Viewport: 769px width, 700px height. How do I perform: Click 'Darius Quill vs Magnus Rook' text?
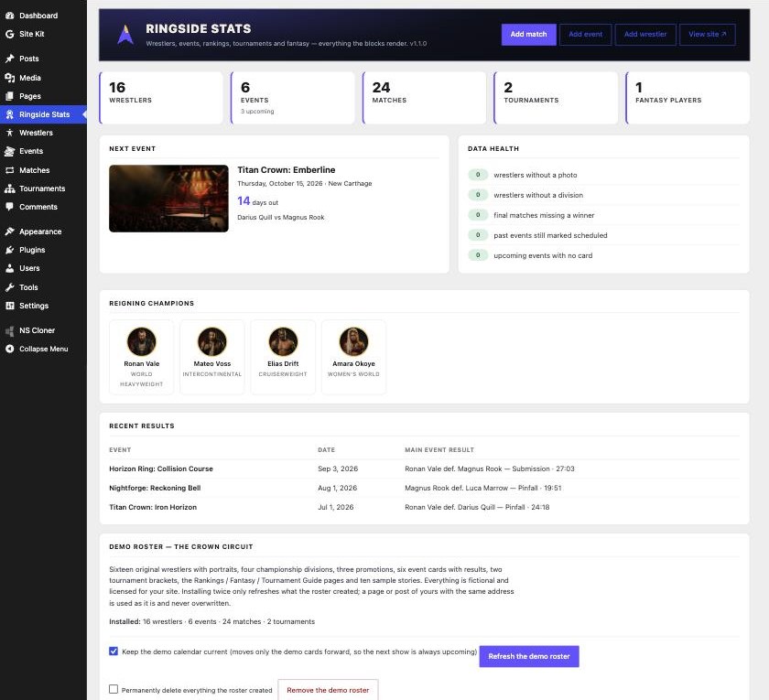pyautogui.click(x=281, y=217)
